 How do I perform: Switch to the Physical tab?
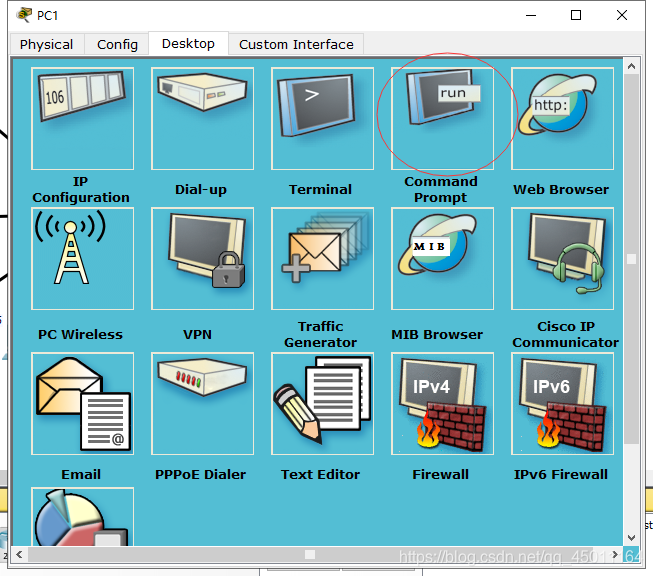(x=46, y=44)
